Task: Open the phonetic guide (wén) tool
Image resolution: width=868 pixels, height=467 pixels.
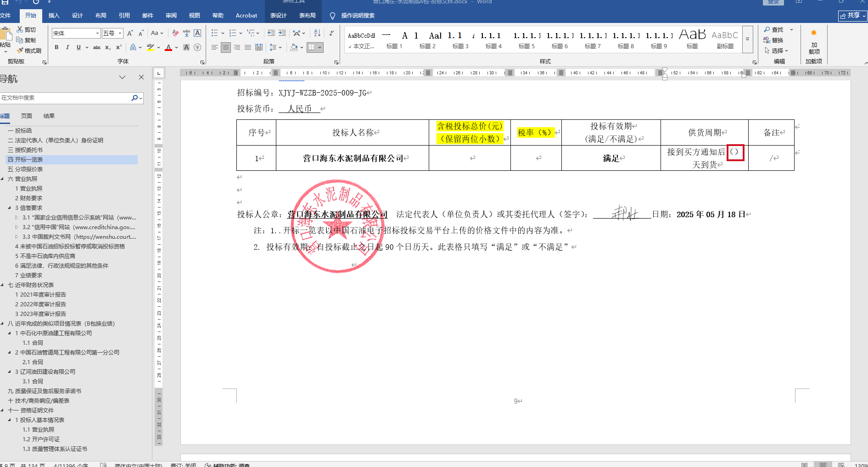Action: (x=186, y=33)
